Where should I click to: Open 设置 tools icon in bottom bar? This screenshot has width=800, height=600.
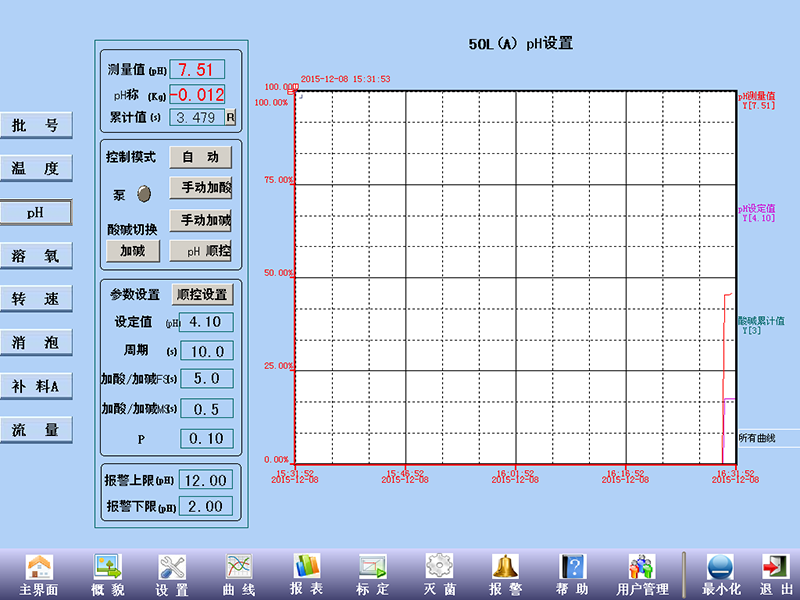click(172, 567)
